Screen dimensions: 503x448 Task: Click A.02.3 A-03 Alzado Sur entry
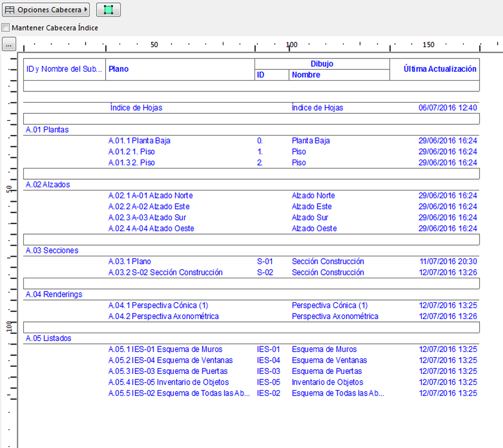click(147, 217)
